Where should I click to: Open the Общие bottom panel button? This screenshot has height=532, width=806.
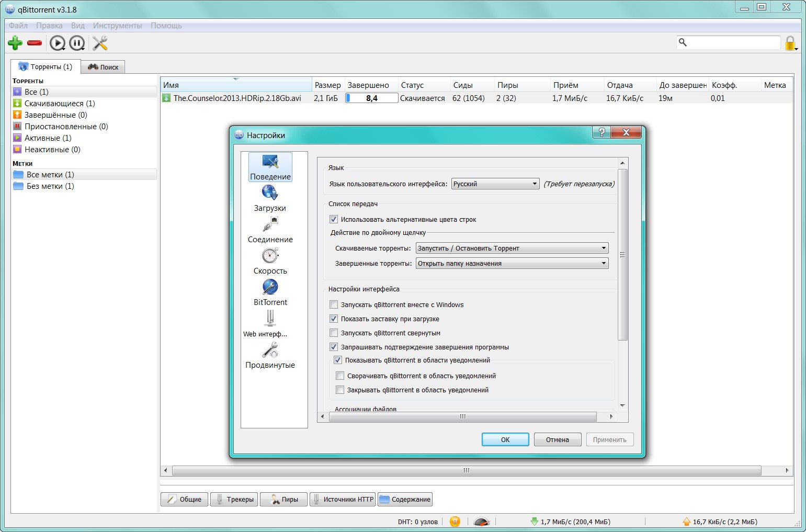pyautogui.click(x=184, y=499)
